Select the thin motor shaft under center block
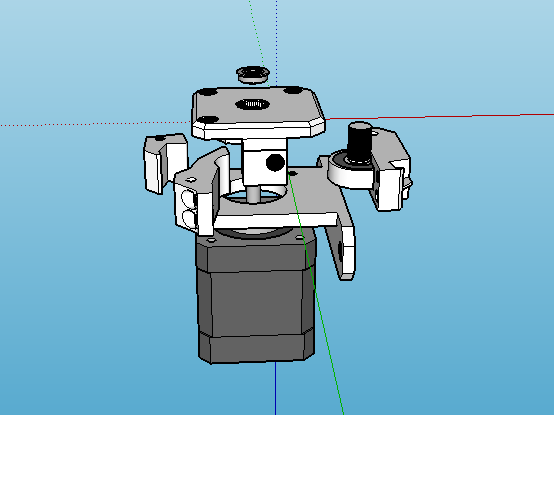This screenshot has width=554, height=485. point(253,194)
